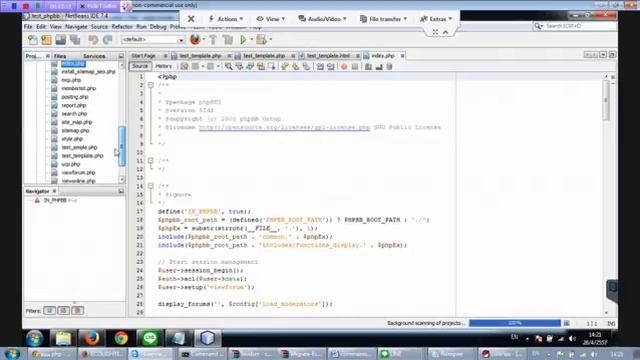Click the Undo toolbar icon

[93, 40]
